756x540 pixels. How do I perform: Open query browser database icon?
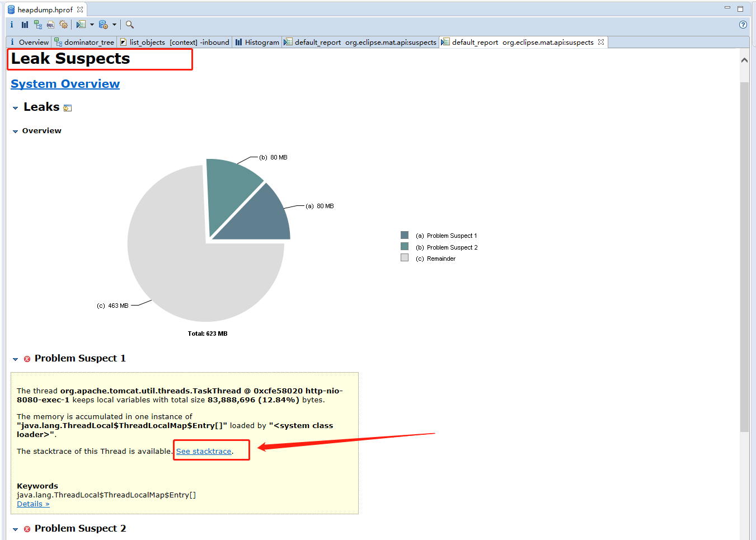tap(104, 25)
